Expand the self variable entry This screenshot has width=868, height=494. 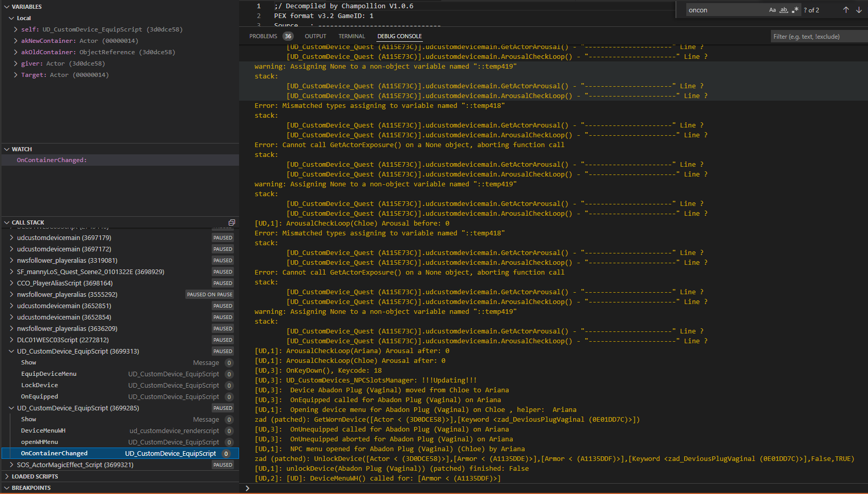[15, 29]
